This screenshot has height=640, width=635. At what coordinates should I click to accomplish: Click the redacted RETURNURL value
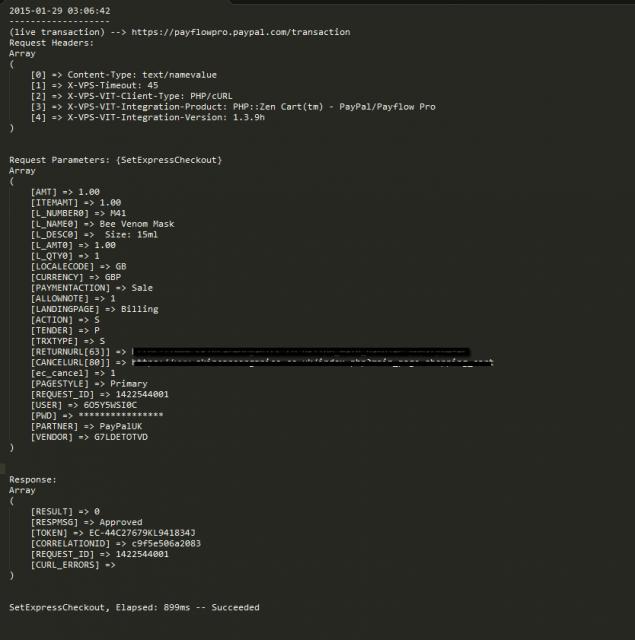tap(301, 352)
